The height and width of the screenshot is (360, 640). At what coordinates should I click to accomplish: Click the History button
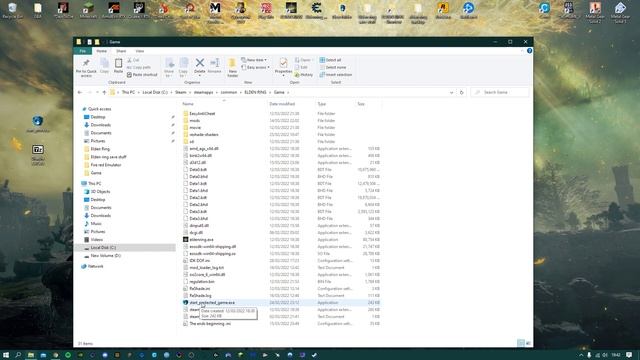[x=304, y=75]
